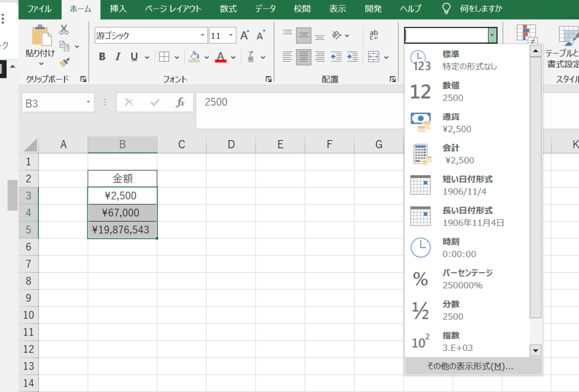
Task: Cancel formula bar entry X icon
Action: click(x=129, y=102)
